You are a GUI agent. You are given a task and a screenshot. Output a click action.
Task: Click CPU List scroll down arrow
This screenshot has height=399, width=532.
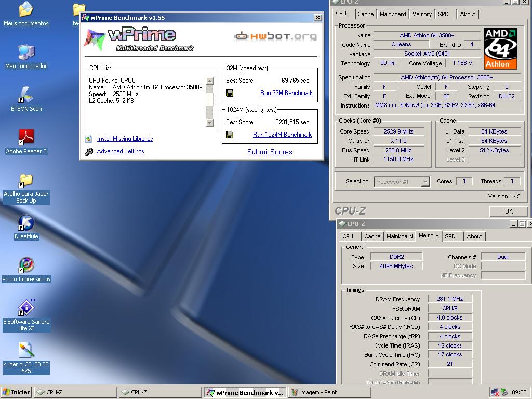pos(210,123)
